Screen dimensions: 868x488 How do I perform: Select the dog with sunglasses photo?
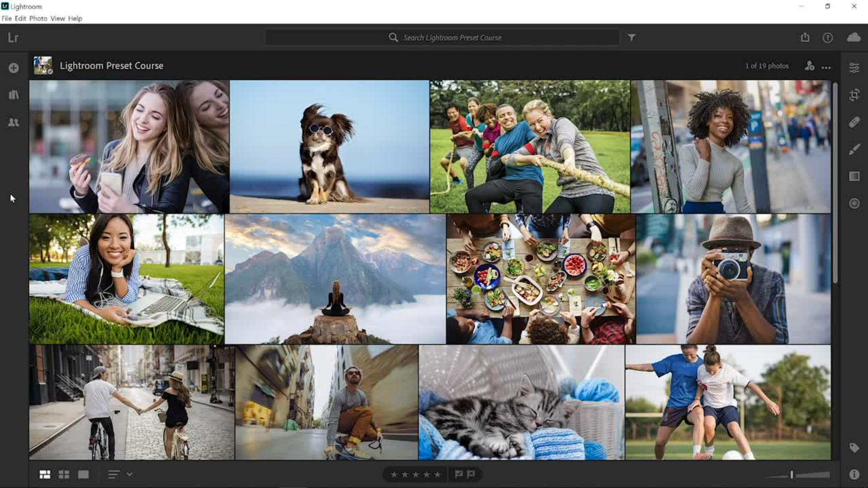coord(329,147)
